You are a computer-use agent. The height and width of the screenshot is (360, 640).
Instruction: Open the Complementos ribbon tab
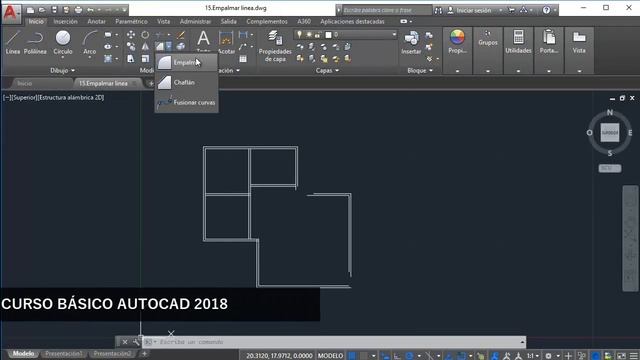pos(267,21)
